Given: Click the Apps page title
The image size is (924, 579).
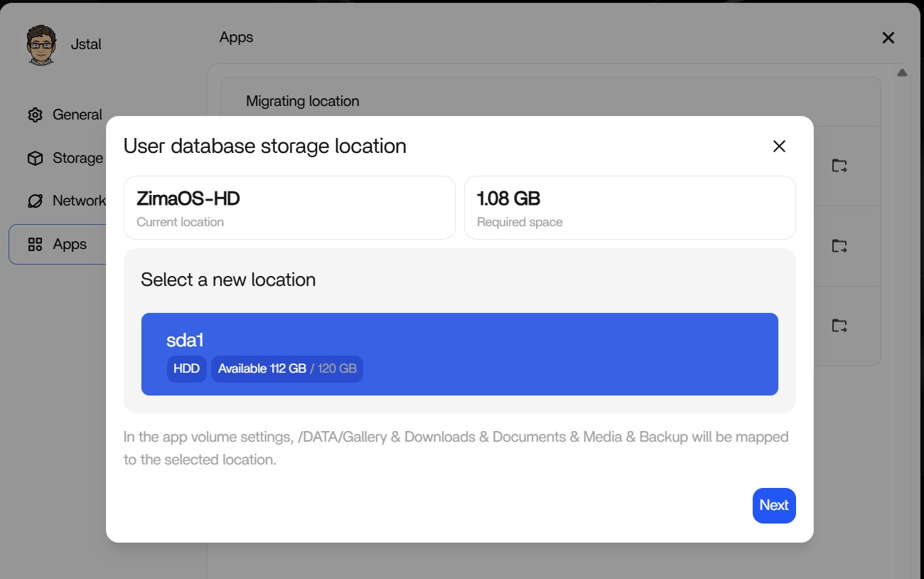Looking at the screenshot, I should coord(236,37).
